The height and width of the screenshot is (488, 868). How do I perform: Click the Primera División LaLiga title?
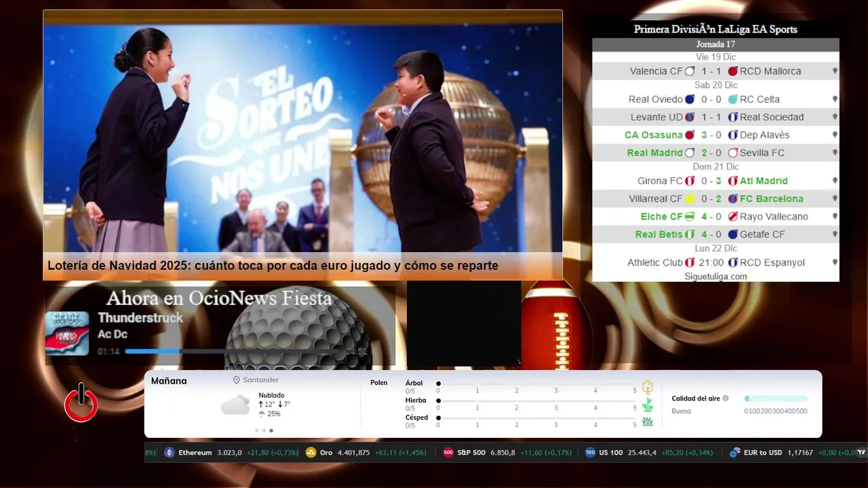715,29
